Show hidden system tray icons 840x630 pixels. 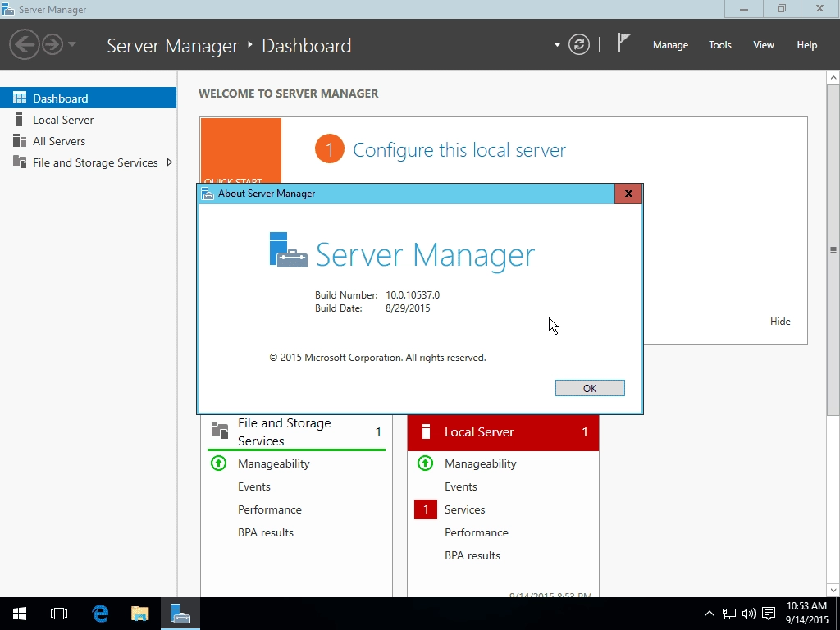710,614
